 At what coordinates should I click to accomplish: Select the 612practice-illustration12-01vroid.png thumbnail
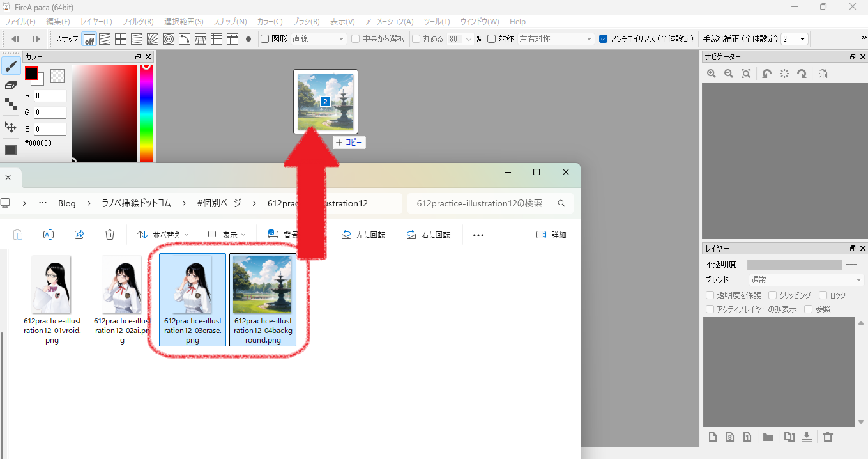click(x=51, y=284)
